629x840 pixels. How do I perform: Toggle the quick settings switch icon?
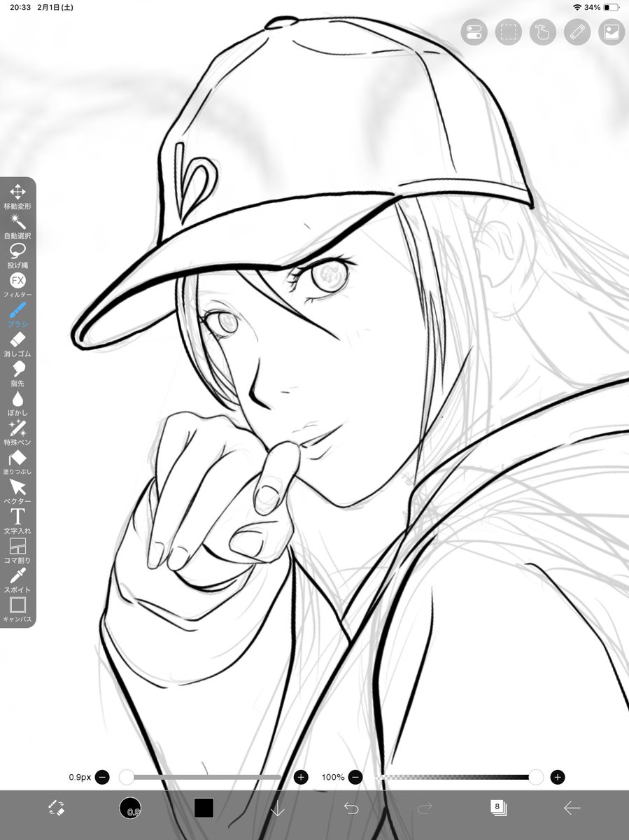click(x=474, y=31)
